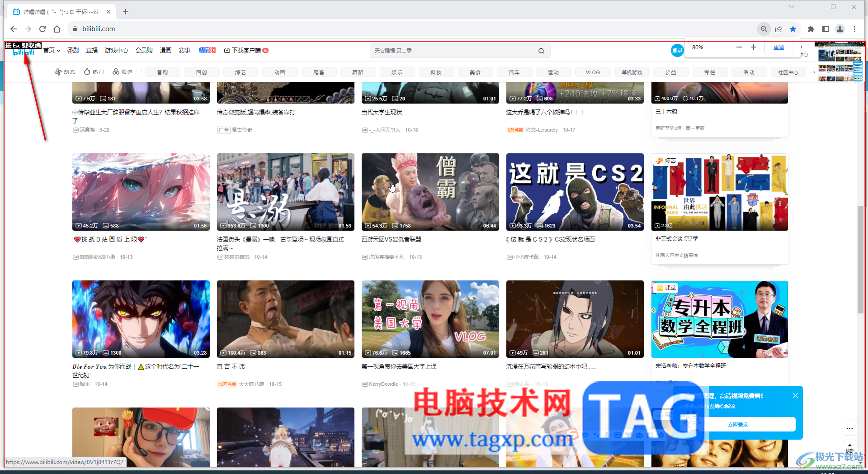Select the 直播 navigation item

click(92, 50)
